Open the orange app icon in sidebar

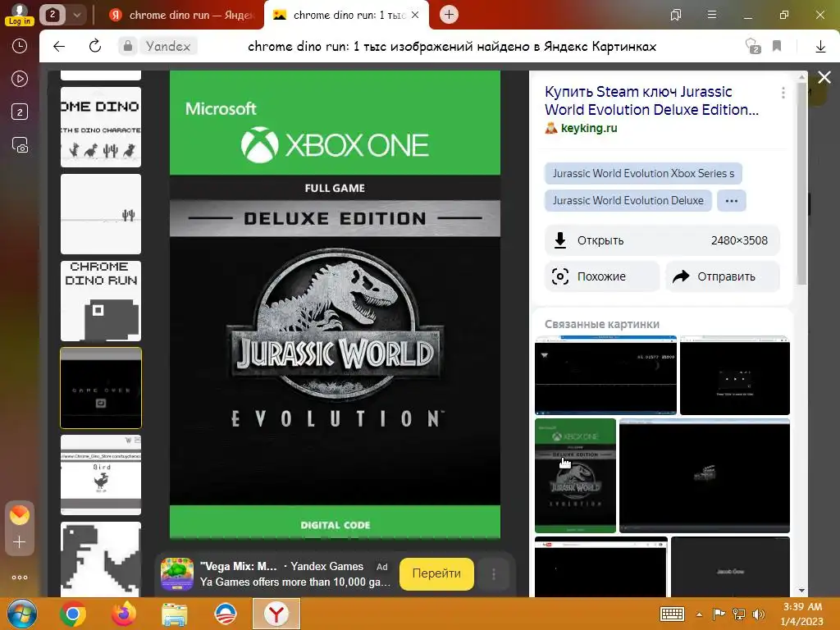[20, 515]
